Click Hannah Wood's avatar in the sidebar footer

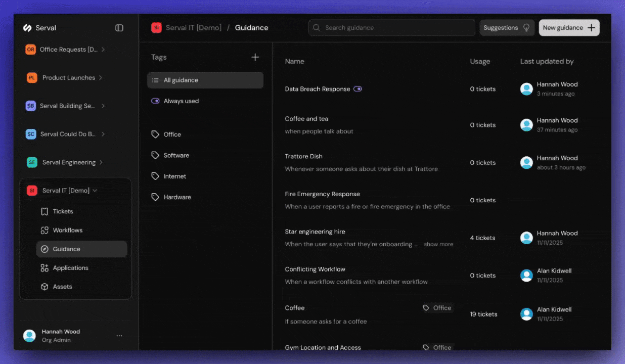(x=29, y=336)
